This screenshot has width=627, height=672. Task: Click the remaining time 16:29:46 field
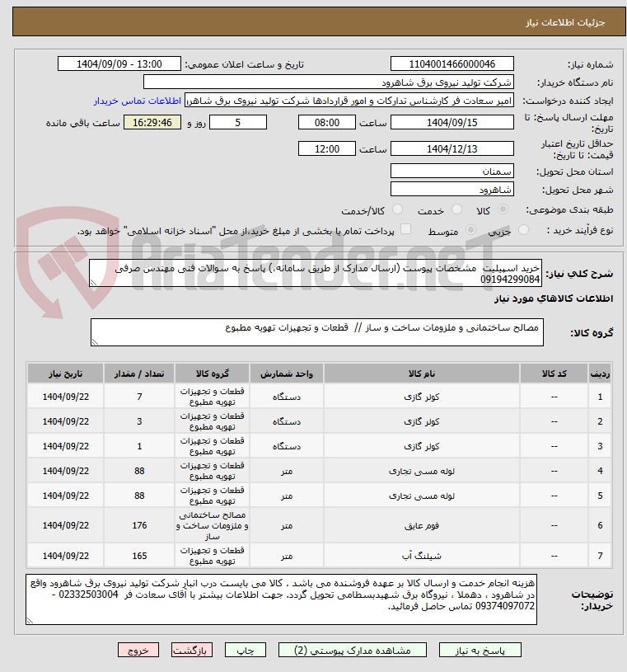(152, 122)
